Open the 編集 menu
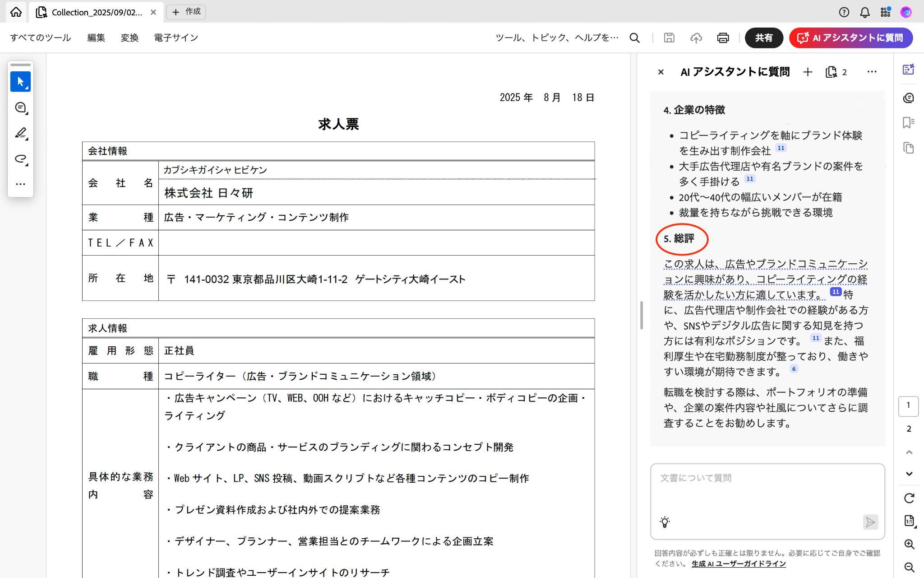Image resolution: width=924 pixels, height=578 pixels. pos(96,37)
